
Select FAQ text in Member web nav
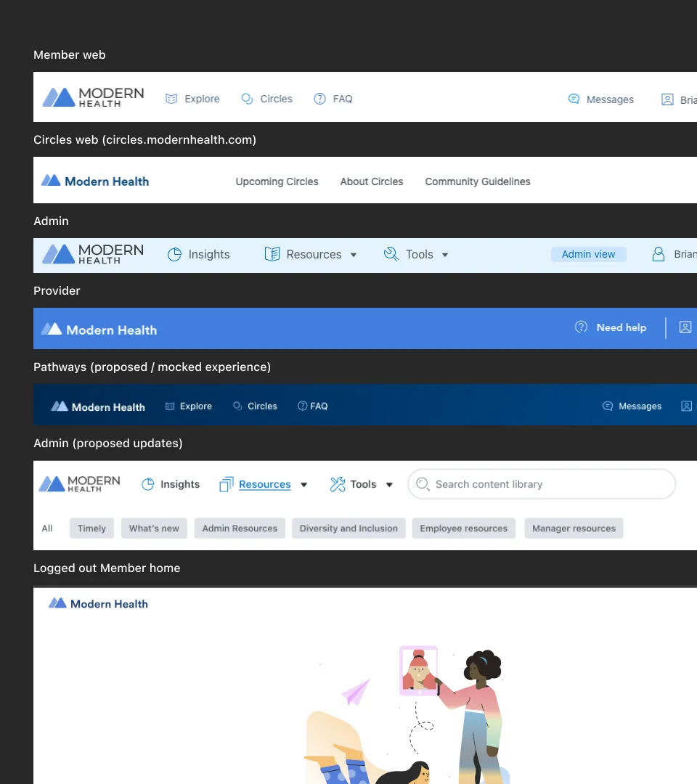click(x=343, y=99)
